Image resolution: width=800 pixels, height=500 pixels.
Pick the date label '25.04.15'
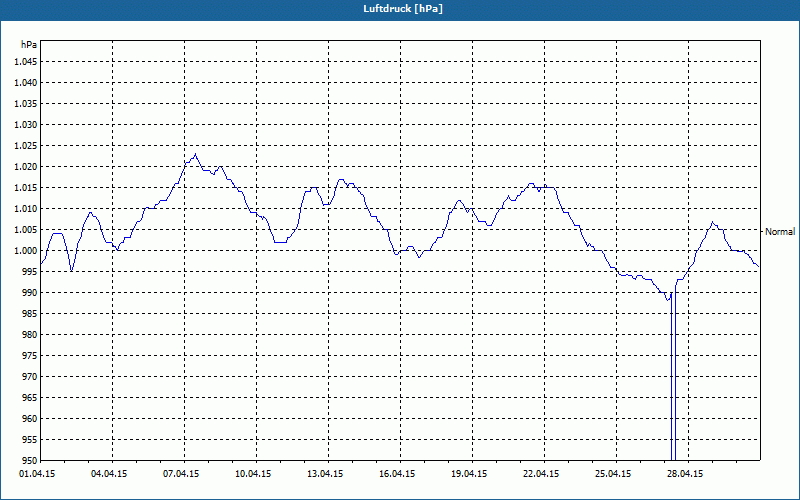click(x=613, y=474)
